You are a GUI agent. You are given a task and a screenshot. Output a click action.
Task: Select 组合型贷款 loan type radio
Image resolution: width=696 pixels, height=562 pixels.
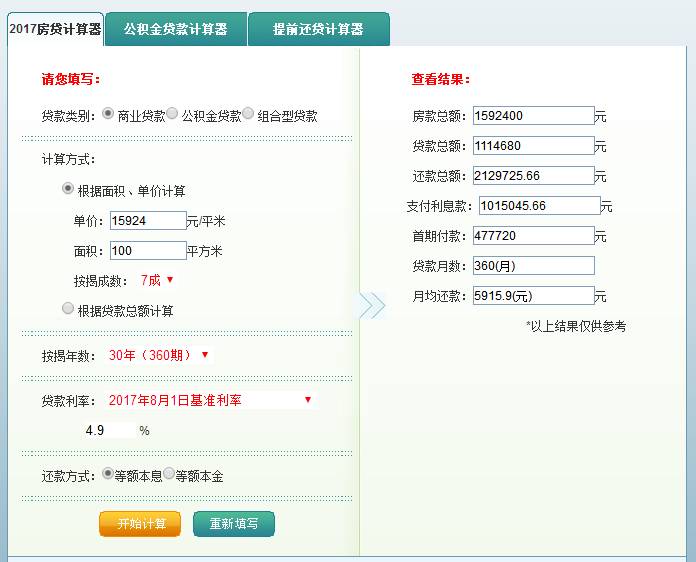(x=248, y=114)
